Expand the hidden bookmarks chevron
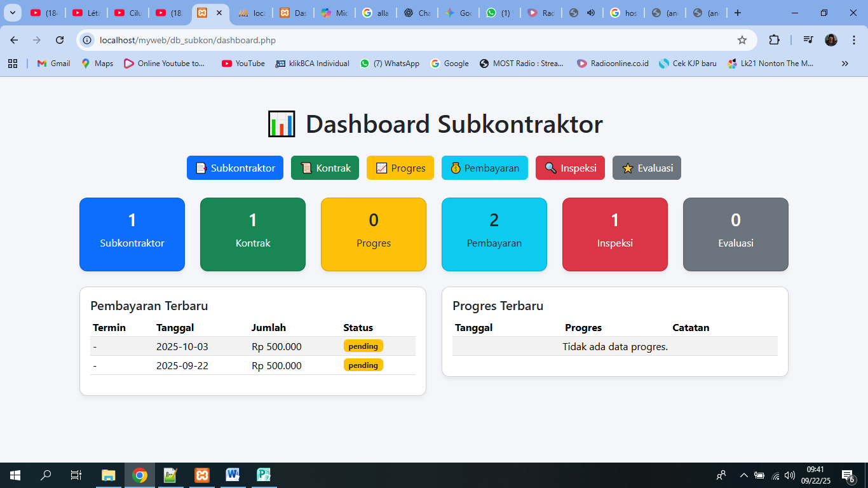This screenshot has height=488, width=868. [x=844, y=64]
